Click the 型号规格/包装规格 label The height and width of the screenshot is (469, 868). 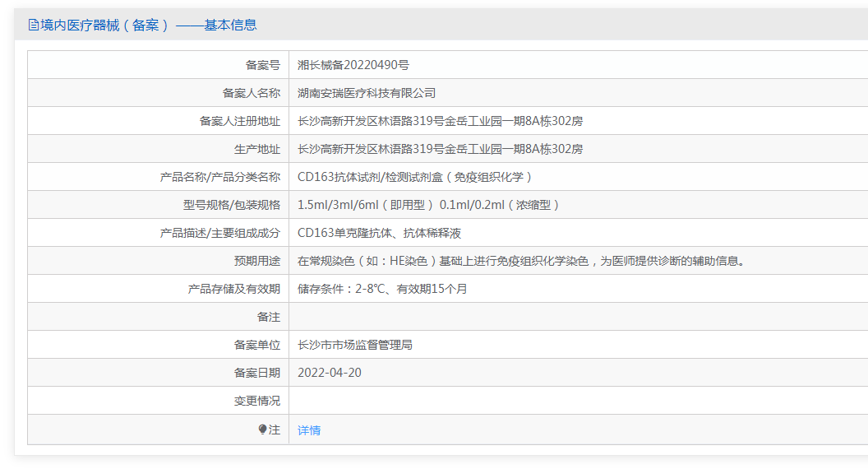(232, 205)
